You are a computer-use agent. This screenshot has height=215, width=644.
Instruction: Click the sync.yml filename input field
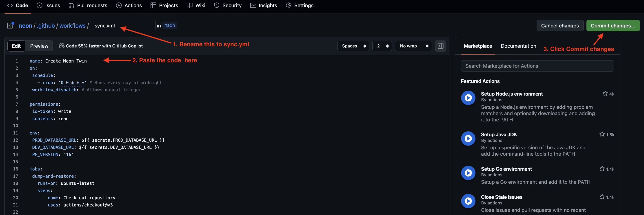pos(123,26)
